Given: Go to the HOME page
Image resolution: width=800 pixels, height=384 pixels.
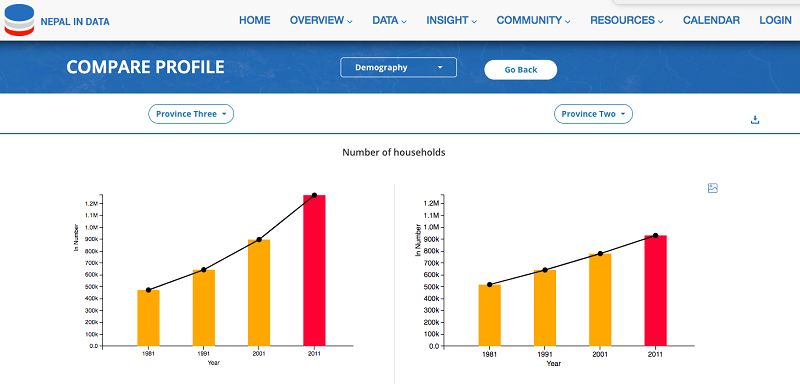Looking at the screenshot, I should tap(255, 20).
